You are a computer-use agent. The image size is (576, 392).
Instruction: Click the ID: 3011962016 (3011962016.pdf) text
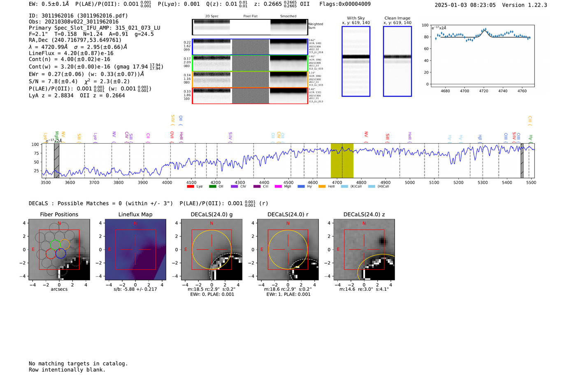[x=78, y=16]
